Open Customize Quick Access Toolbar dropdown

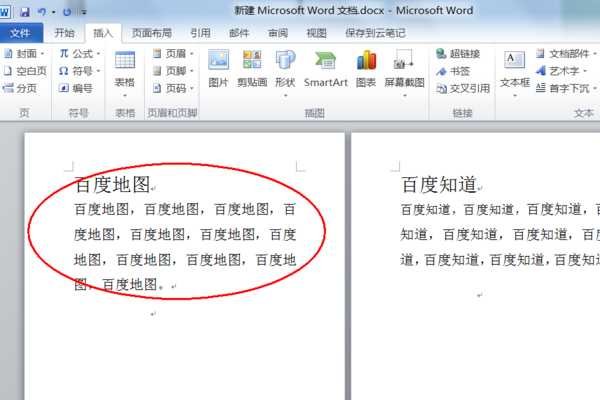tap(84, 12)
